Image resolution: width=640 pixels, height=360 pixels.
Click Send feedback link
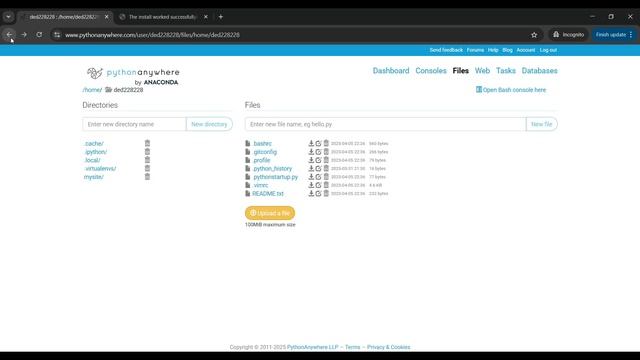coord(446,50)
